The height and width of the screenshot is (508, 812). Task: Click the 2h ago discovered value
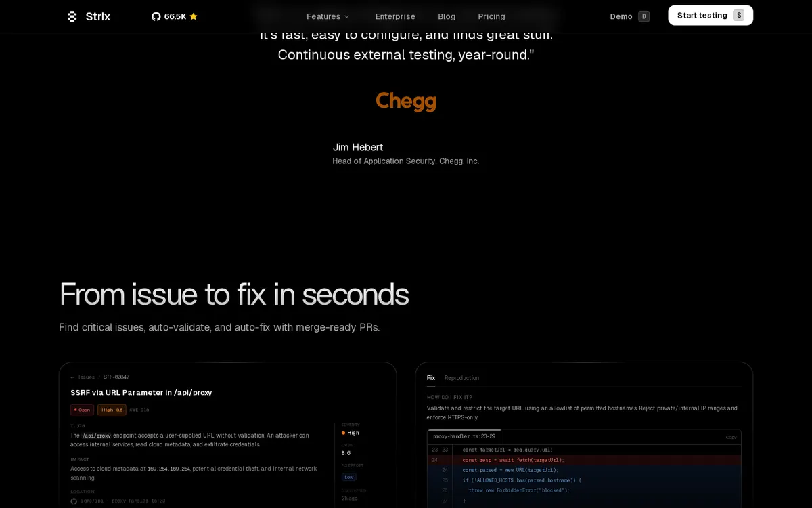(x=349, y=498)
